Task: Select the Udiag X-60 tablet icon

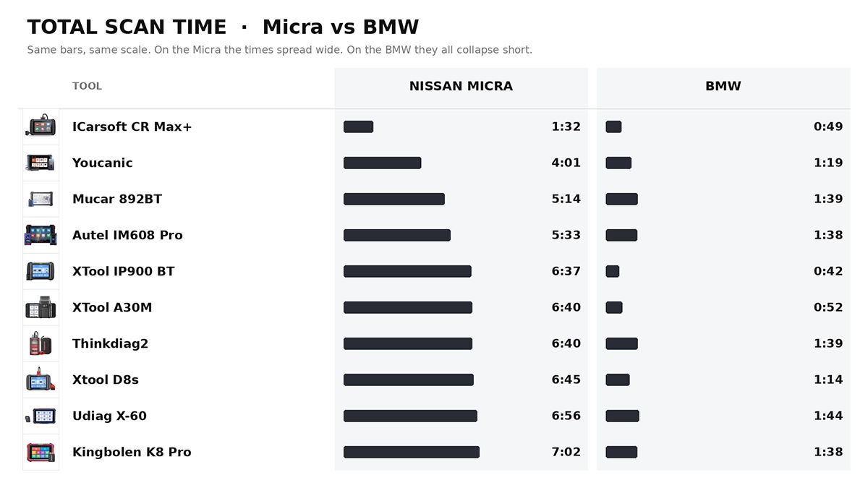Action: 41,416
